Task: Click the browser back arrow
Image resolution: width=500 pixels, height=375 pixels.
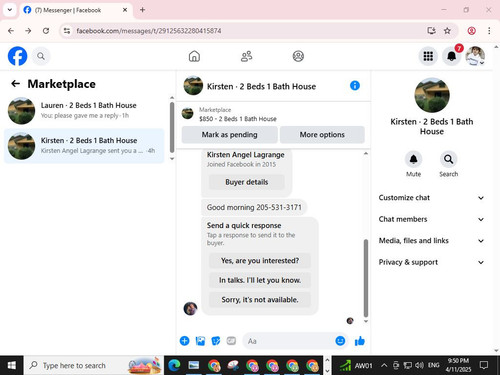Action: pos(11,31)
